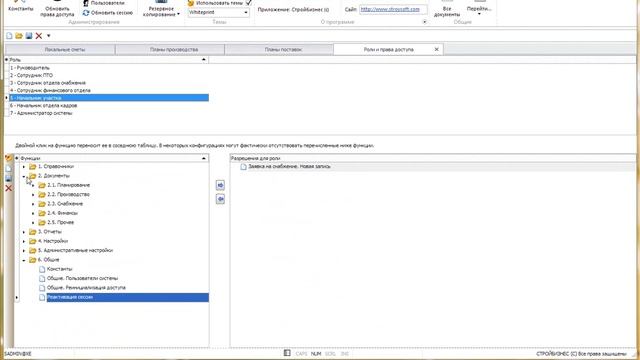Viewport: 640px width, 360px height.
Task: Click the layout icon in the status bar
Action: pyautogui.click(x=287, y=353)
